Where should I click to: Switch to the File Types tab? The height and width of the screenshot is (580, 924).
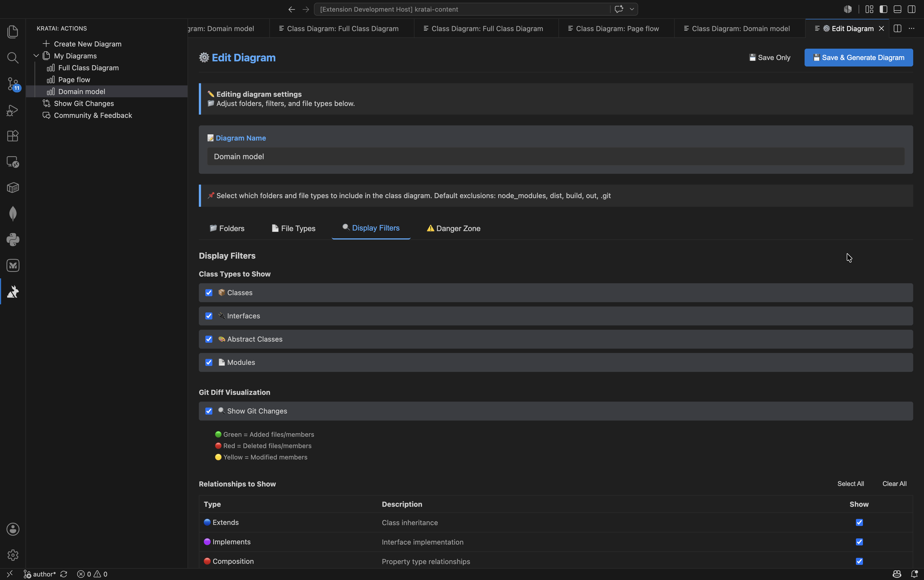pyautogui.click(x=293, y=228)
